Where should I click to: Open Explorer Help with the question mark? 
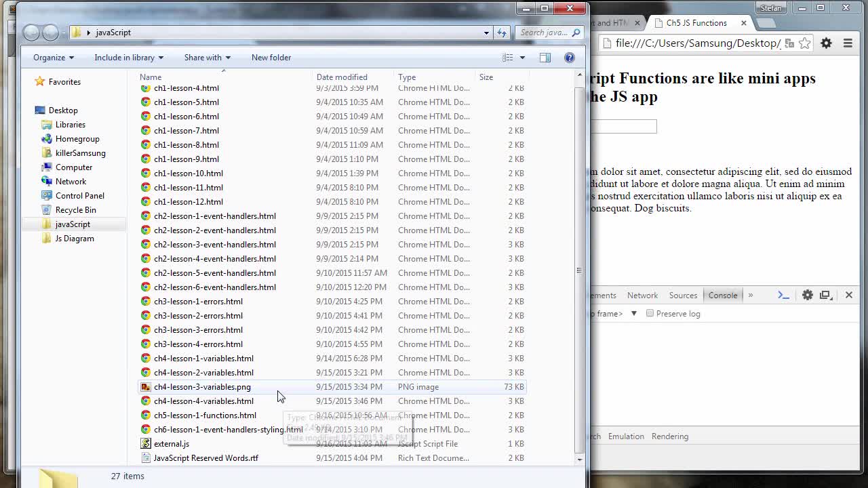(570, 58)
